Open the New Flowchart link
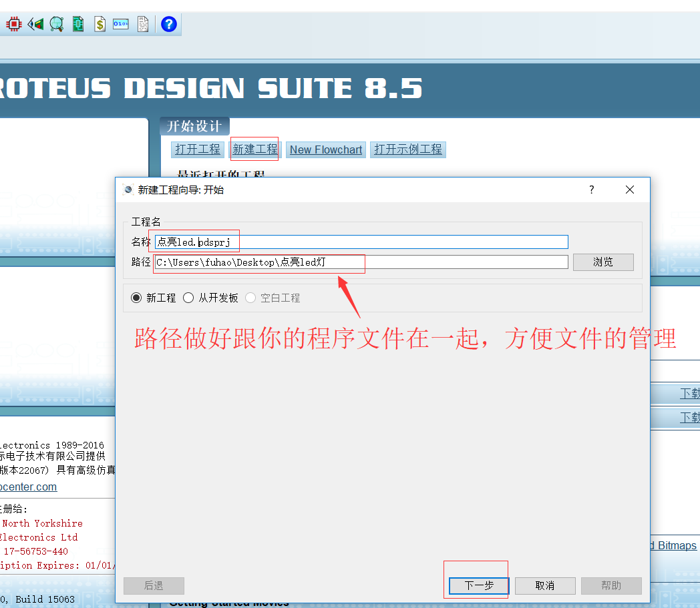 click(x=326, y=149)
